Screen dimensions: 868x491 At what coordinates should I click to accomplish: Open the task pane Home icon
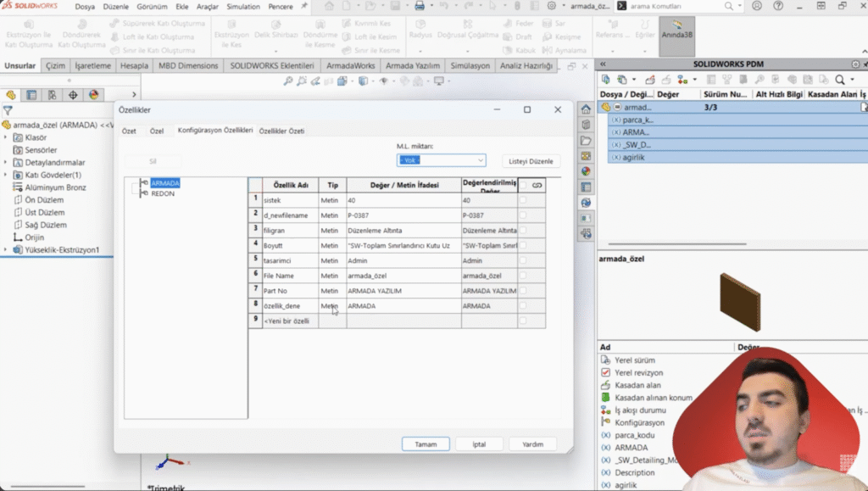point(586,109)
